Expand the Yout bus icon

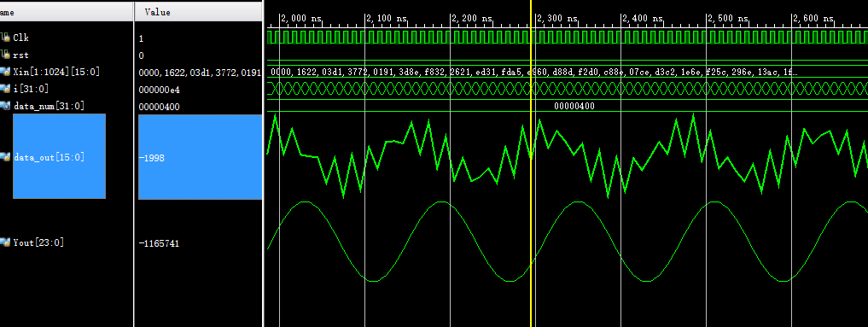coord(5,242)
